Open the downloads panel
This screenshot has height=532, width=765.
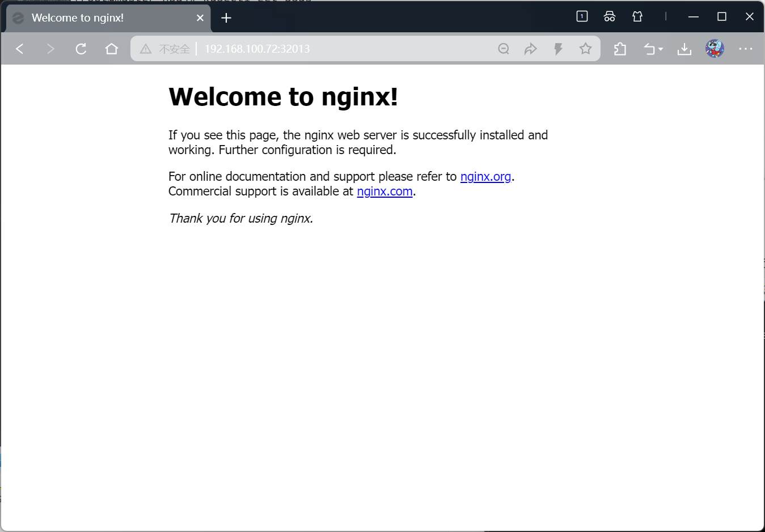[684, 49]
